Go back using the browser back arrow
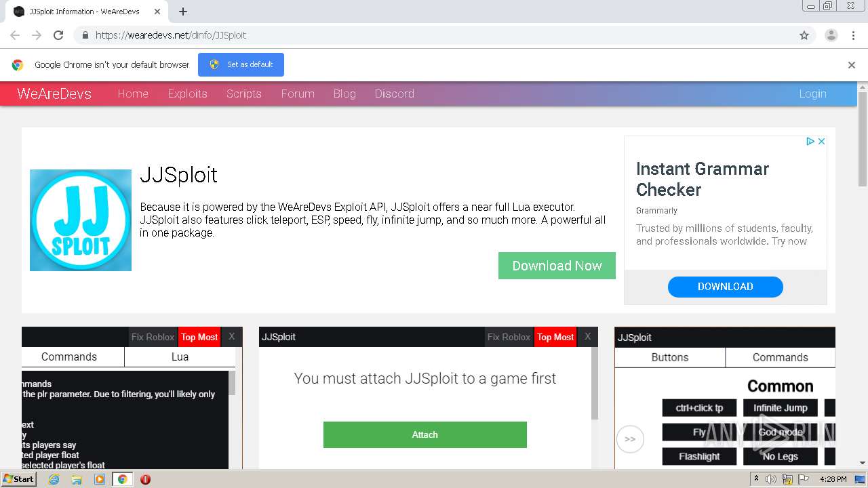The width and height of the screenshot is (868, 488). tap(15, 35)
